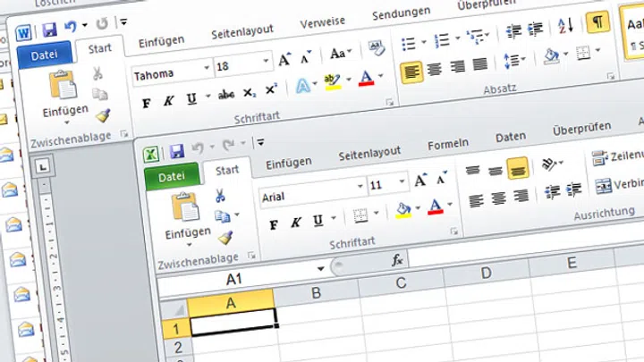
Task: Click the Zeilenumbruch wrap text button in Excel
Action: coord(618,157)
